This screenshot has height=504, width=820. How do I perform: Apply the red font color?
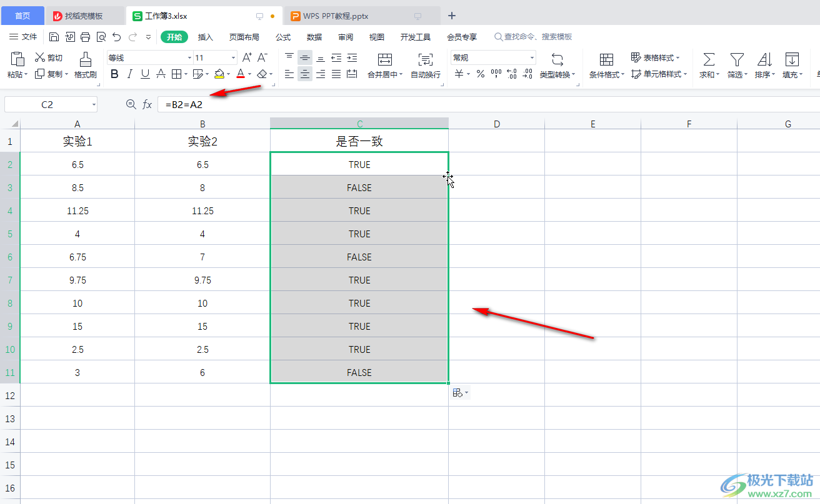(241, 74)
